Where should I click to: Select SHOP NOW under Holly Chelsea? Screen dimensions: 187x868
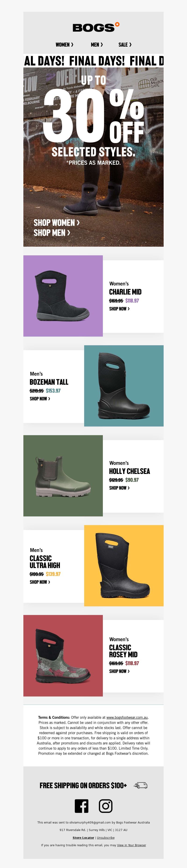[119, 488]
